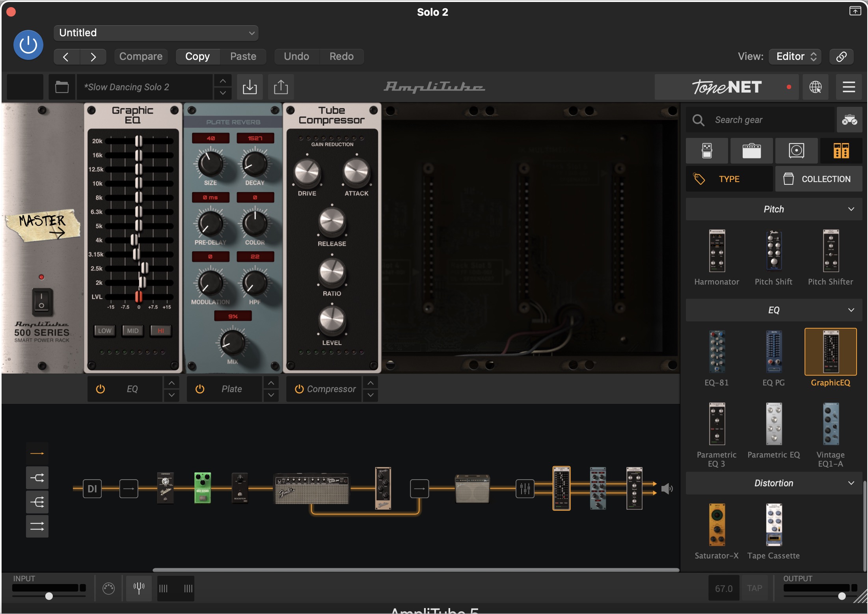Collapse the EQ gear section
Image resolution: width=868 pixels, height=614 pixels.
774,310
